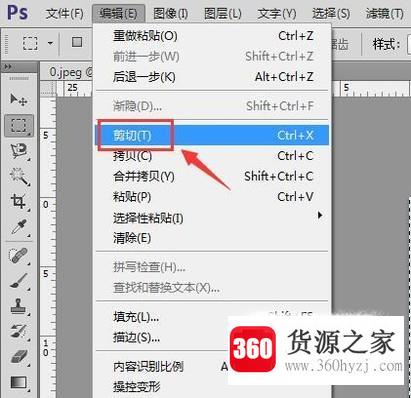Choose 后退一步(K) menu entry
Viewport: 411px width, 398px height.
tap(213, 77)
